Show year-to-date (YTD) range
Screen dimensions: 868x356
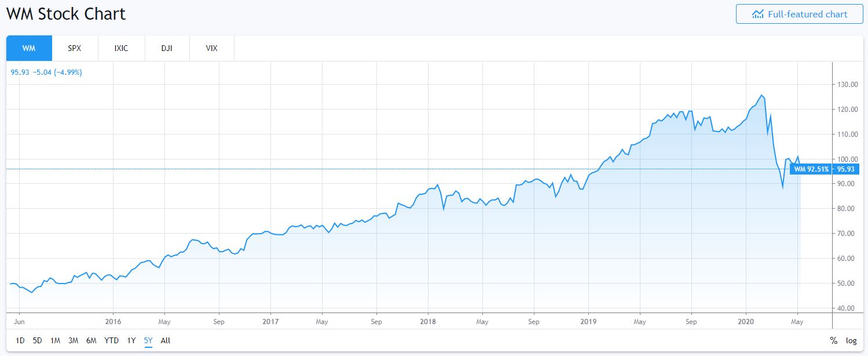pyautogui.click(x=112, y=341)
